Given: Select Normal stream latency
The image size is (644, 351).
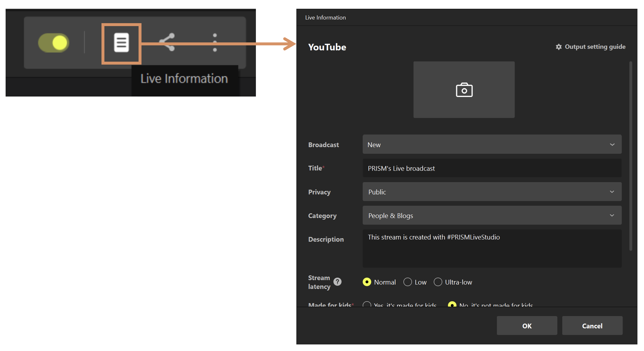Looking at the screenshot, I should coord(367,282).
